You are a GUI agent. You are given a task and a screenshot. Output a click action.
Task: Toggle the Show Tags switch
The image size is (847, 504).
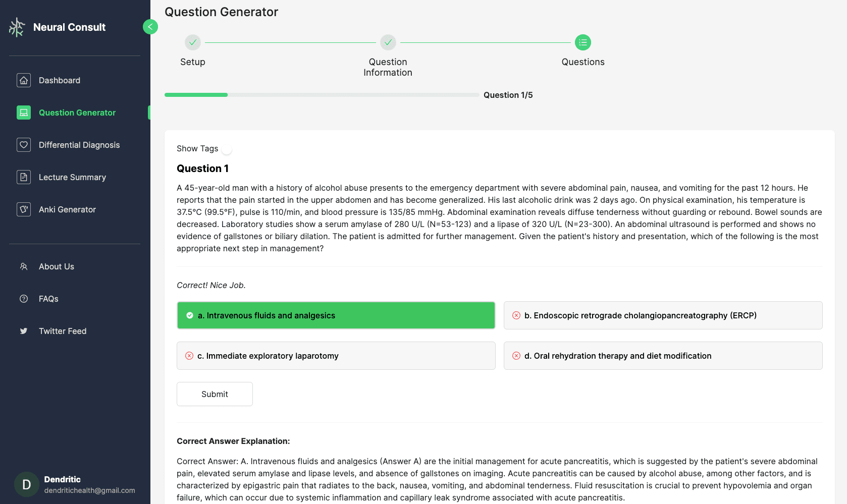(x=227, y=149)
